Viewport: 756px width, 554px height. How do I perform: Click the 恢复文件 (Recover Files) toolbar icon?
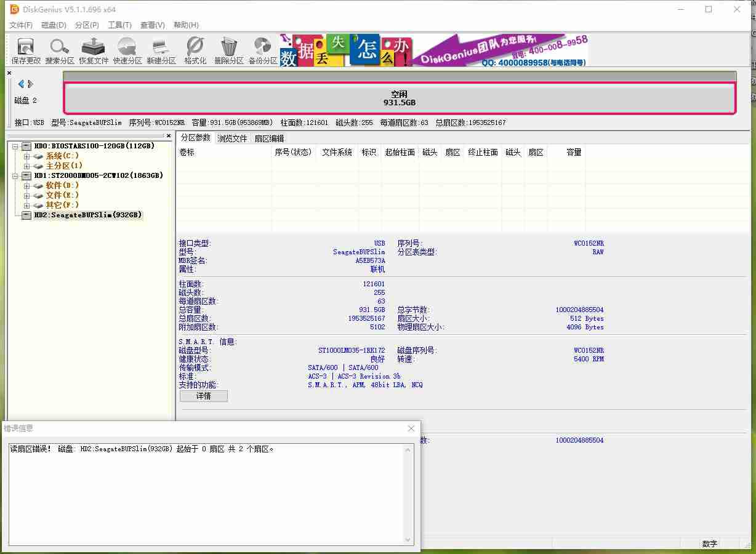[94, 47]
